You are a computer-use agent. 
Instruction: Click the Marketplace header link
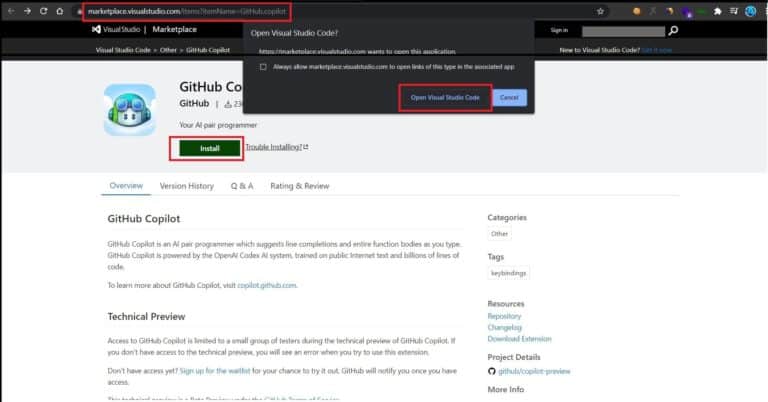coord(174,29)
